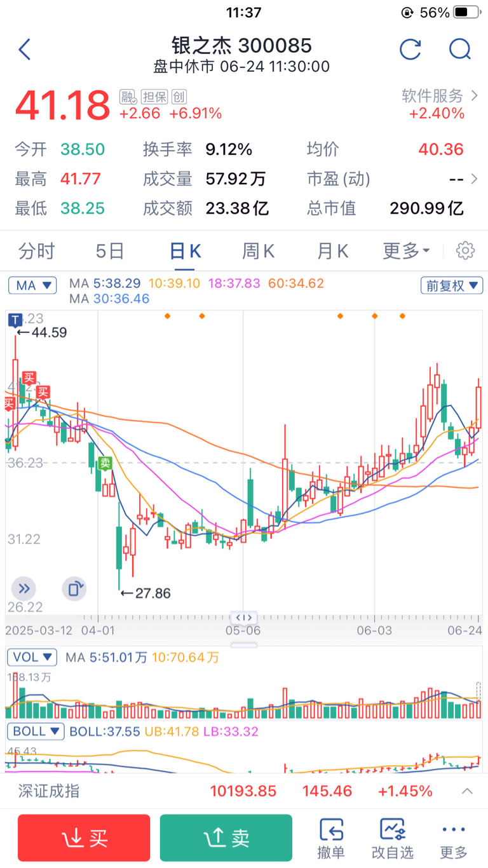Image resolution: width=488 pixels, height=868 pixels.
Task: Open the search magnifier icon
Action: [459, 49]
